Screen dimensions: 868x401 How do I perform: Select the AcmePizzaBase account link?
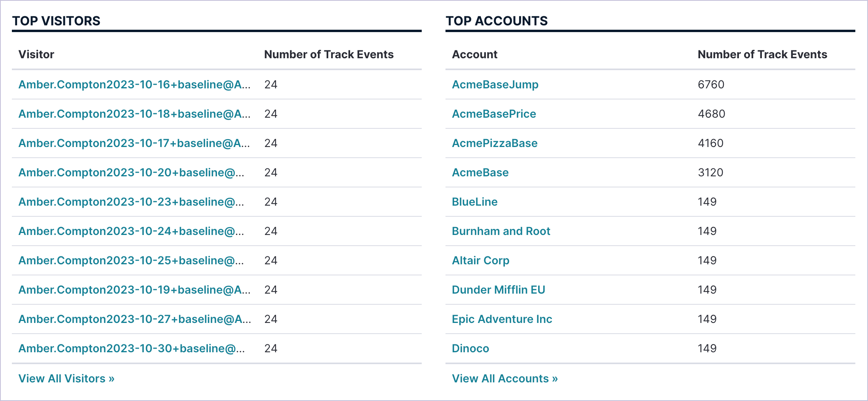click(x=495, y=143)
